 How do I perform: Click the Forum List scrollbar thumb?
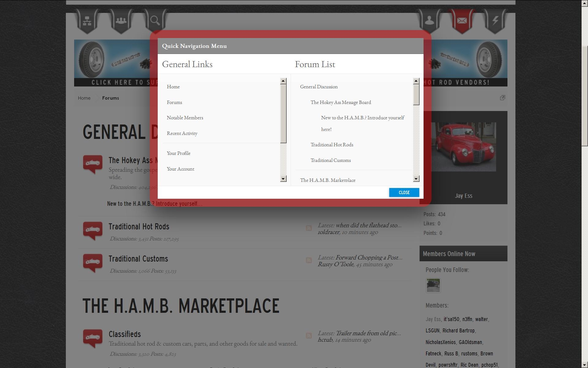click(416, 95)
